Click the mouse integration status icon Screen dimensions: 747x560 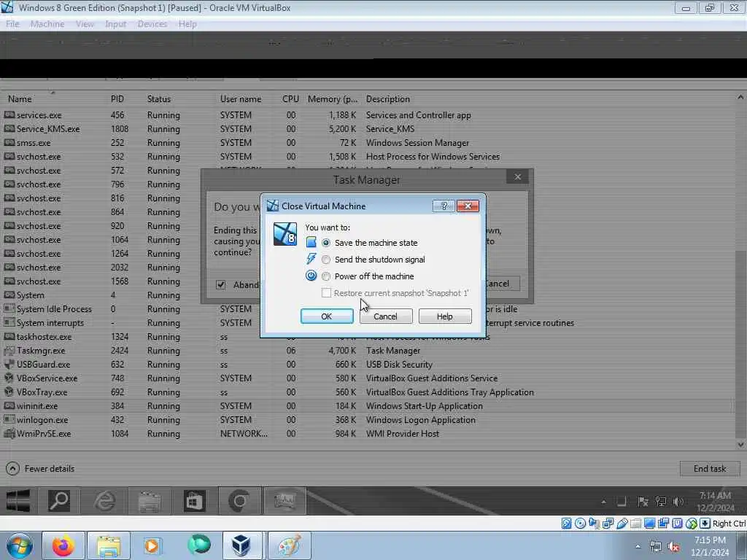click(x=692, y=524)
